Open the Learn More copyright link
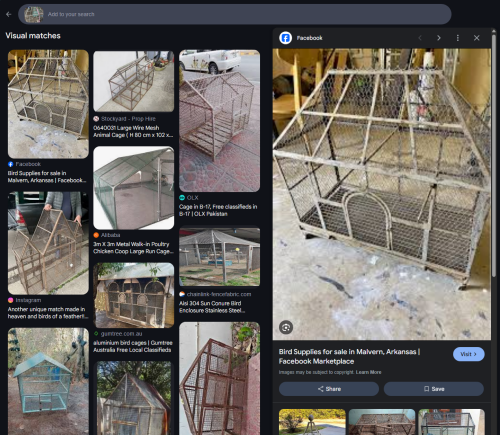The height and width of the screenshot is (435, 500). [x=368, y=372]
